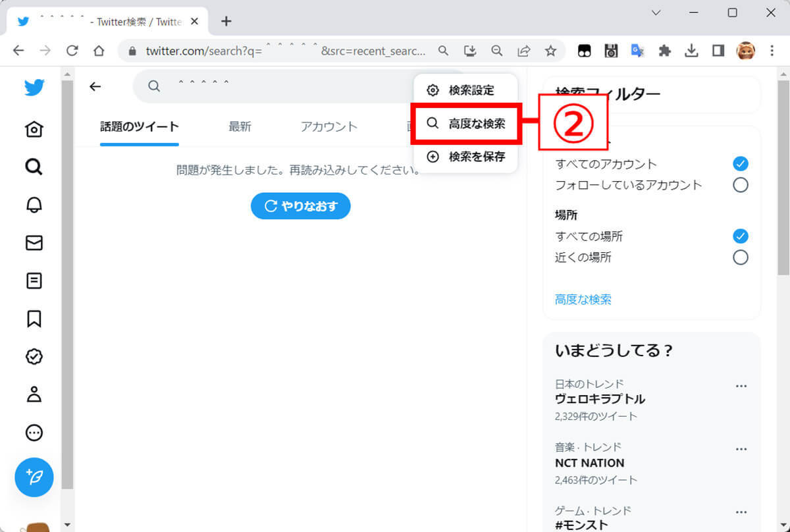Open tab search chevron in title bar
The image size is (790, 532).
(x=656, y=13)
